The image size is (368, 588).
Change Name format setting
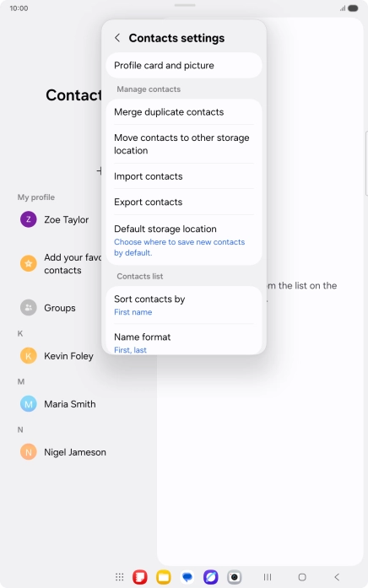(184, 340)
